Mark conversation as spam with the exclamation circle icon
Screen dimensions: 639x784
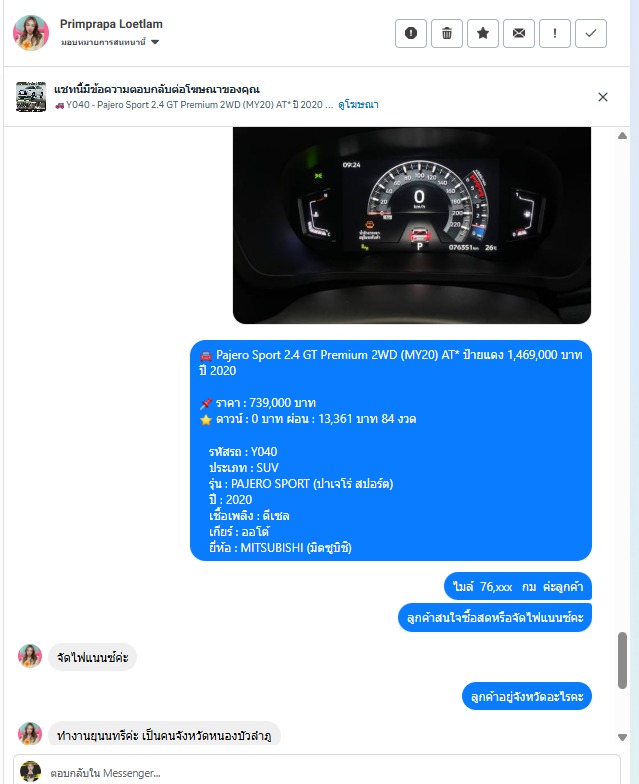coord(410,34)
